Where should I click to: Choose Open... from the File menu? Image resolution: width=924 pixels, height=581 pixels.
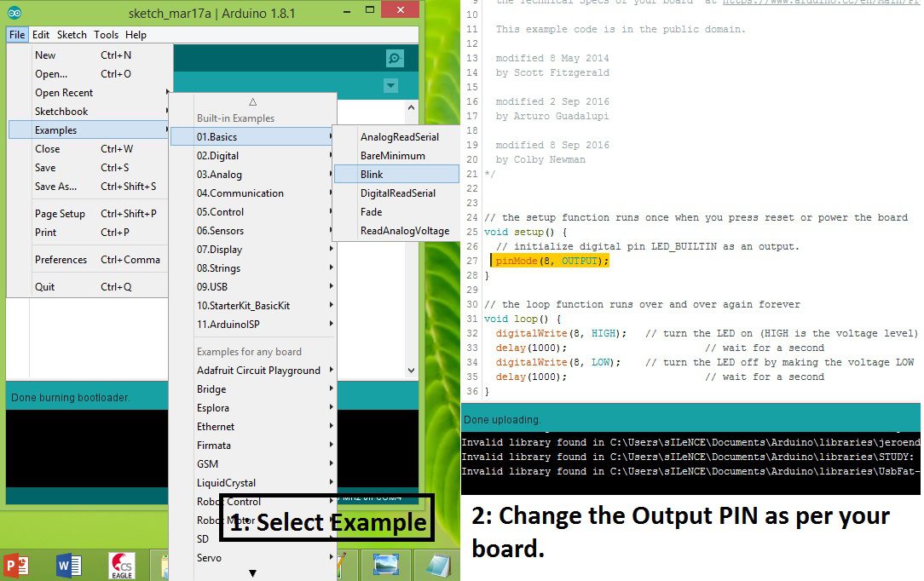90,73
